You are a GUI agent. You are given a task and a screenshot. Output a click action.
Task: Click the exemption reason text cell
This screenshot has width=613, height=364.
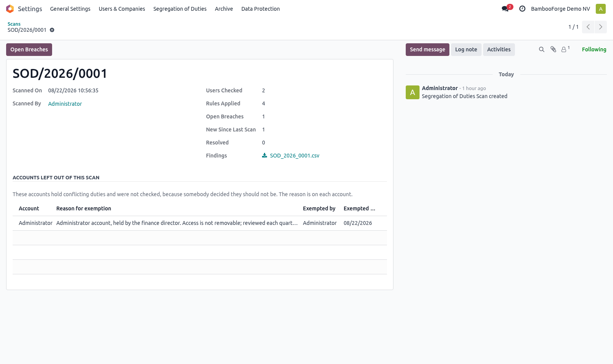pos(177,223)
